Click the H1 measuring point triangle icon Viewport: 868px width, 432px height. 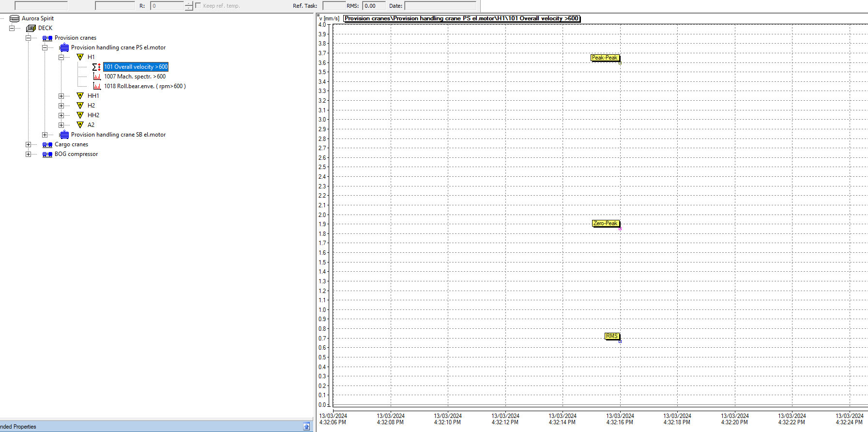(80, 57)
